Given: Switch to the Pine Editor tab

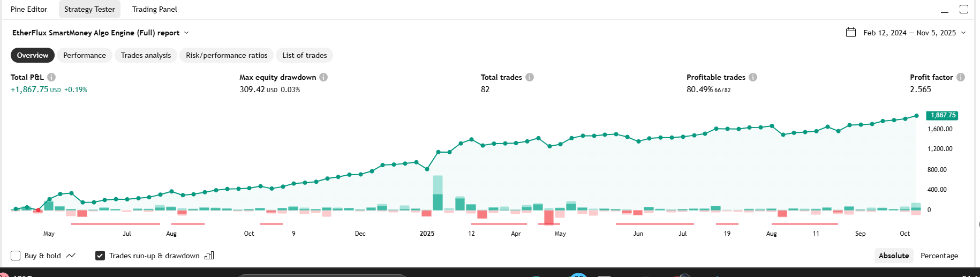Looking at the screenshot, I should [29, 9].
